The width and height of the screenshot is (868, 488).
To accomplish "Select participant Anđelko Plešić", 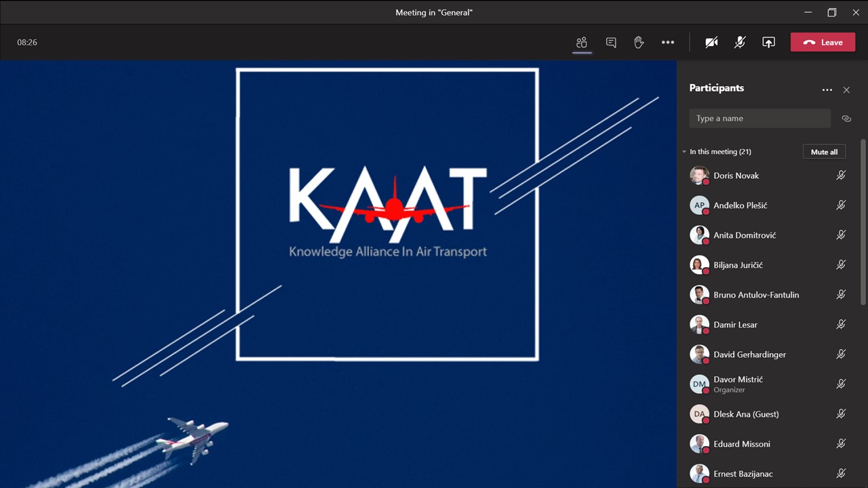I will point(768,205).
